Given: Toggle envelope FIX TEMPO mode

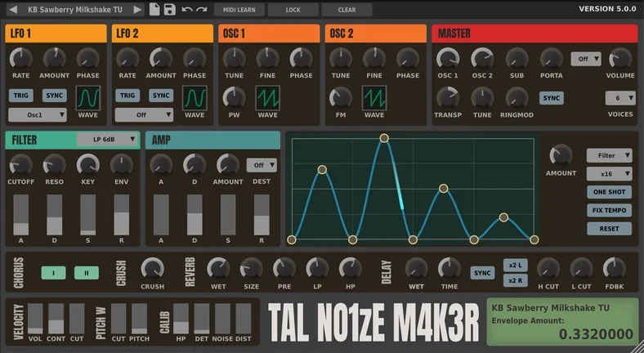Looking at the screenshot, I should point(609,210).
